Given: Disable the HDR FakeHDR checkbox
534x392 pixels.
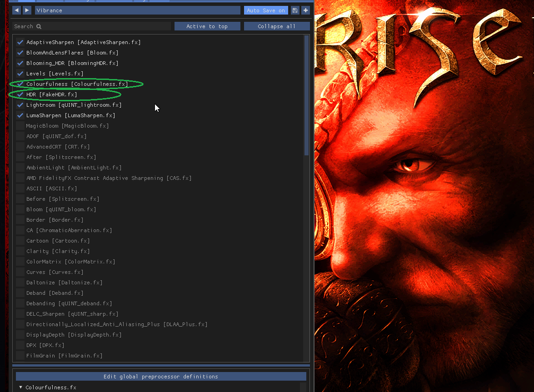Looking at the screenshot, I should pos(20,94).
